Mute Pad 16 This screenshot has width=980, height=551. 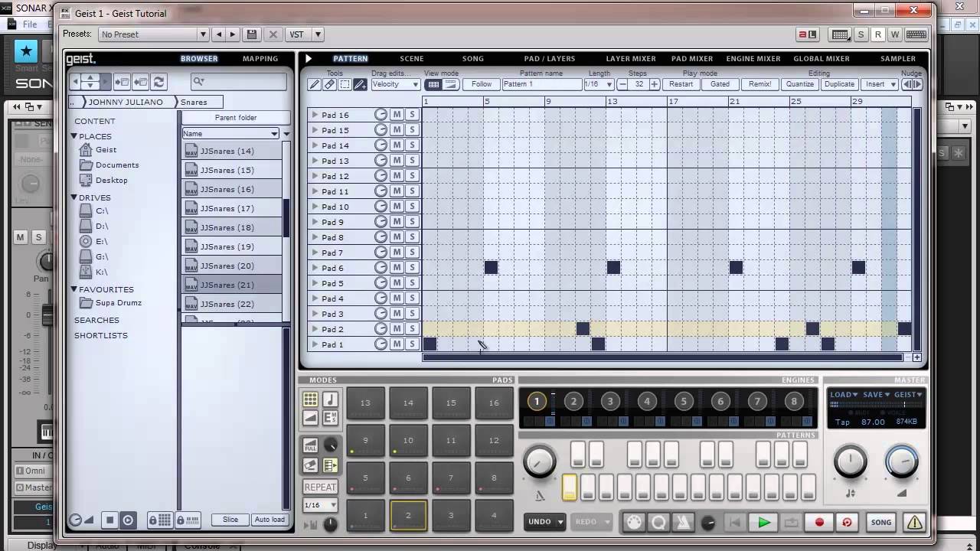(397, 115)
